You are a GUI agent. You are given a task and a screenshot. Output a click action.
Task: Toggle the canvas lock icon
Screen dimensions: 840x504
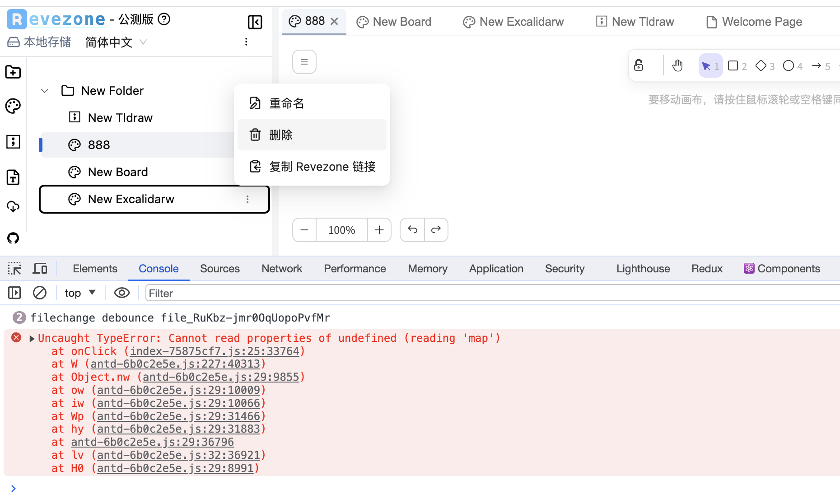click(639, 65)
